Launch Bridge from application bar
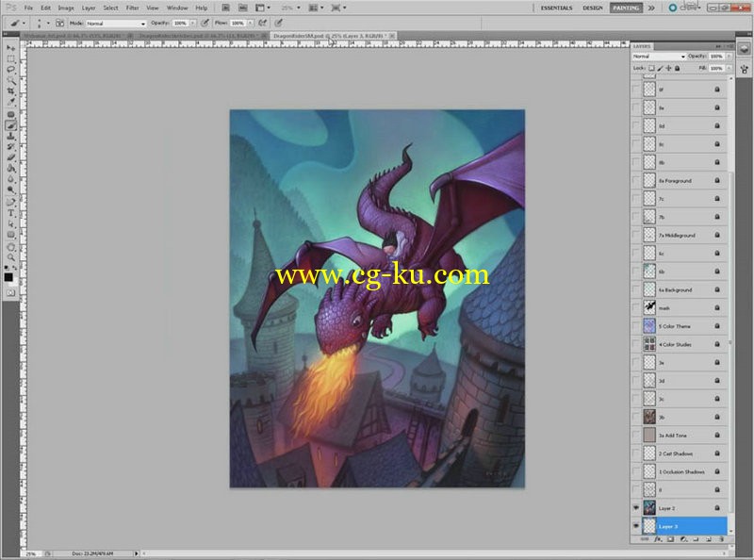Screen dimensions: 754x560 [225, 8]
